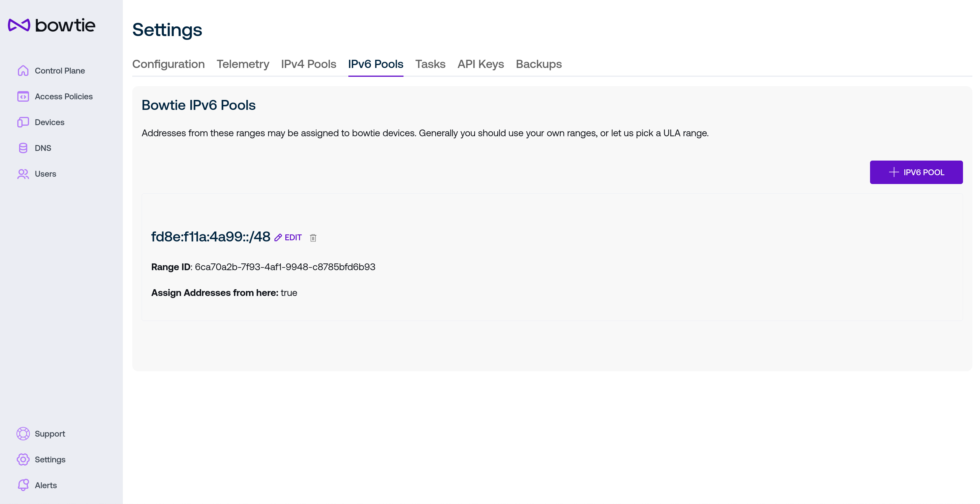980x504 pixels.
Task: Click the plus icon on IPV6 POOL button
Action: 893,172
